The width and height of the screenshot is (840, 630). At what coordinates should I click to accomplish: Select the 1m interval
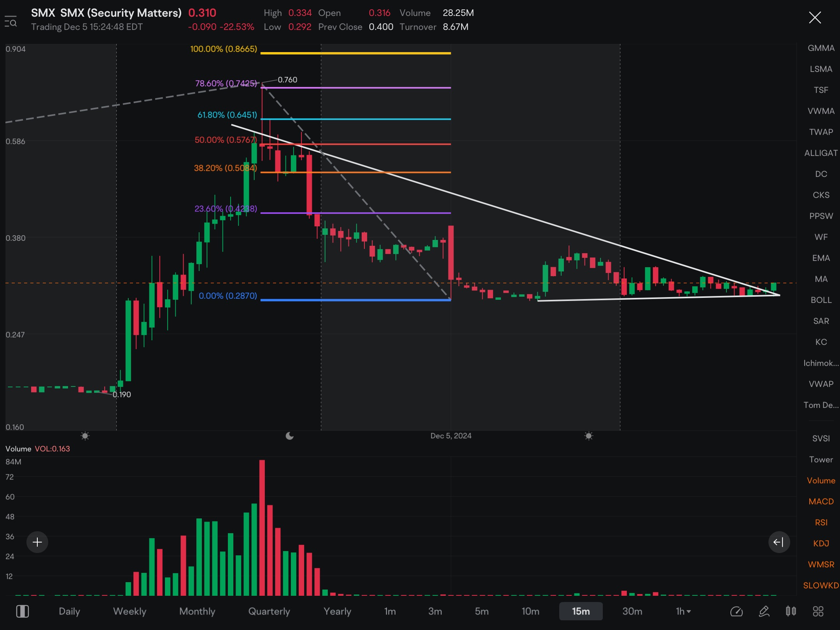pyautogui.click(x=390, y=611)
